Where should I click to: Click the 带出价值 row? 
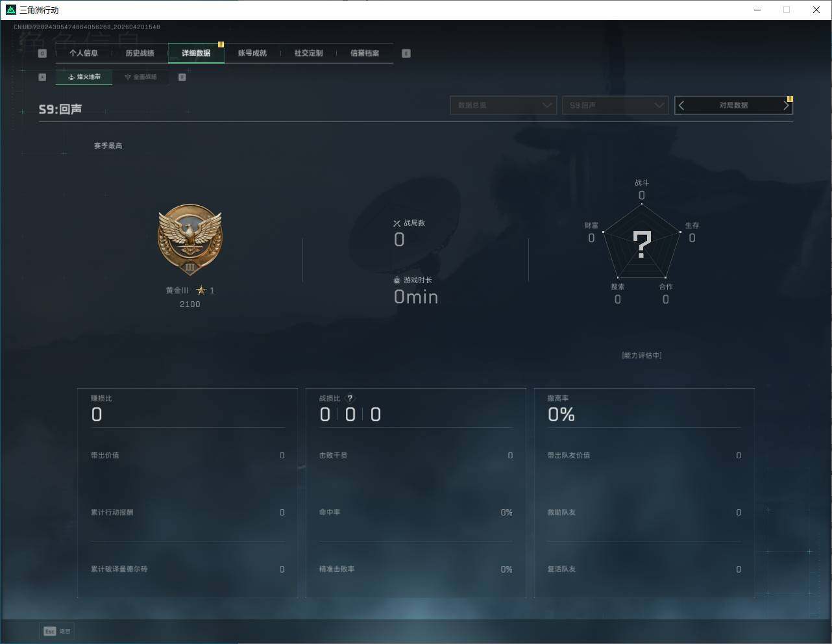(x=188, y=456)
